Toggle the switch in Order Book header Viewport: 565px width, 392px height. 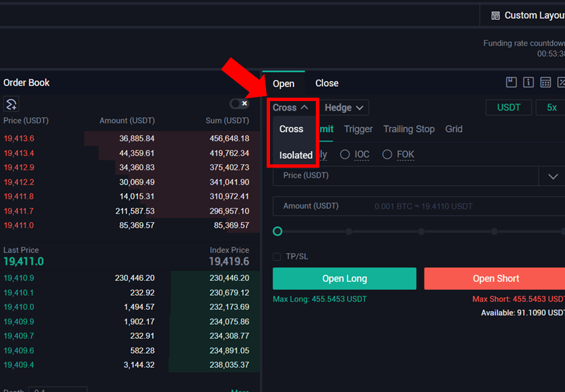(x=239, y=104)
